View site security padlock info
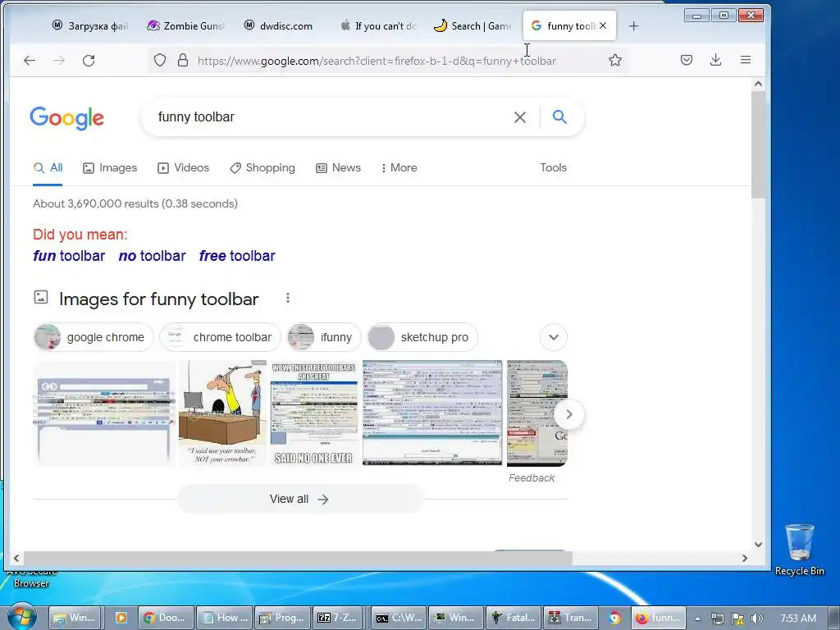Screen dimensions: 840x630 (x=183, y=60)
